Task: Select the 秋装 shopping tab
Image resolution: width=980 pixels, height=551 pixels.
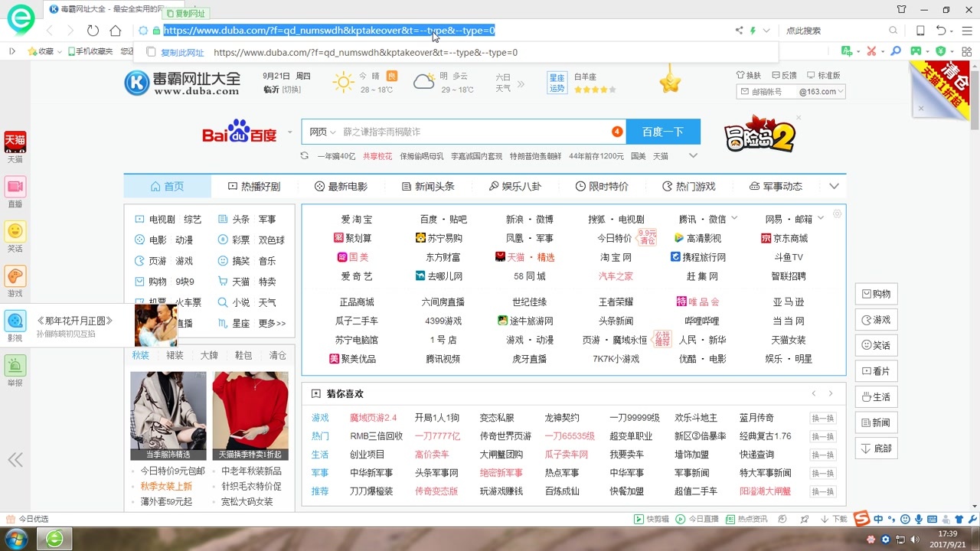Action: coord(141,355)
